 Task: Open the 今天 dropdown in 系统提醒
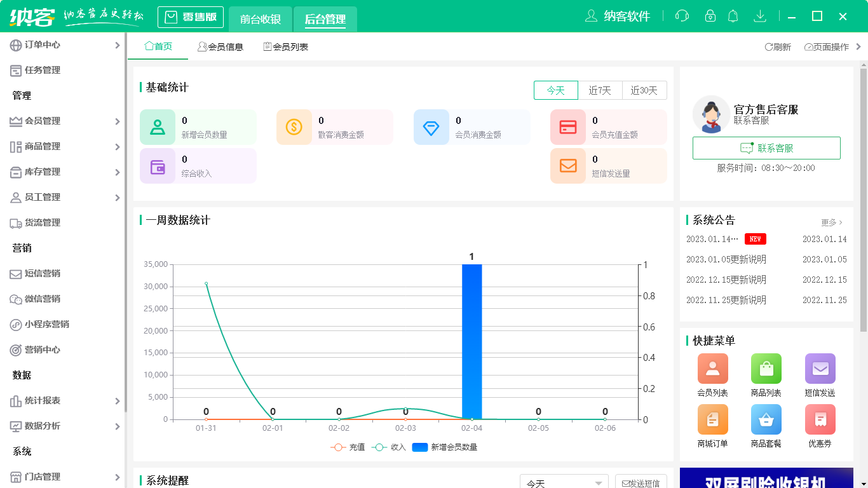(x=563, y=482)
